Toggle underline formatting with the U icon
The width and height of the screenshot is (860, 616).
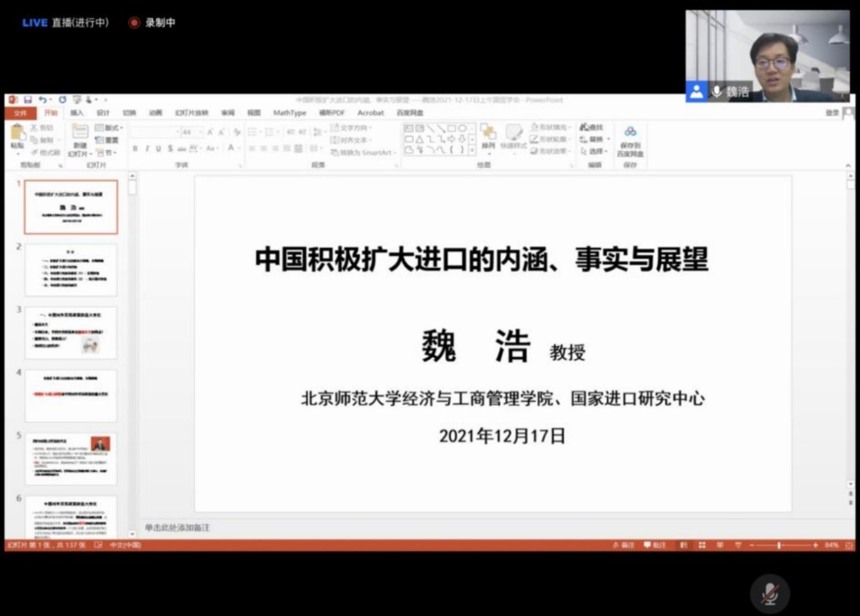click(x=158, y=148)
